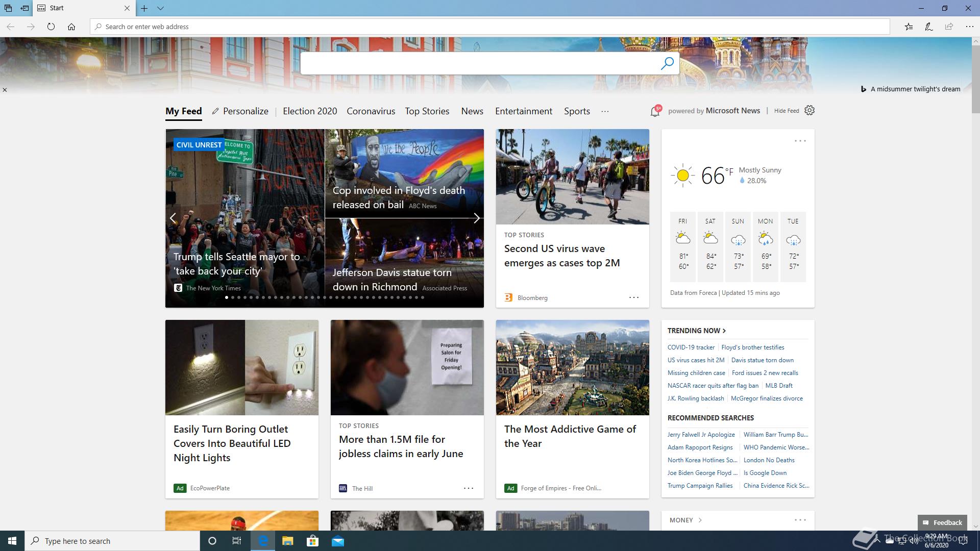Open Second US virus wave story thumbnail
This screenshot has height=551, width=980.
[x=573, y=177]
